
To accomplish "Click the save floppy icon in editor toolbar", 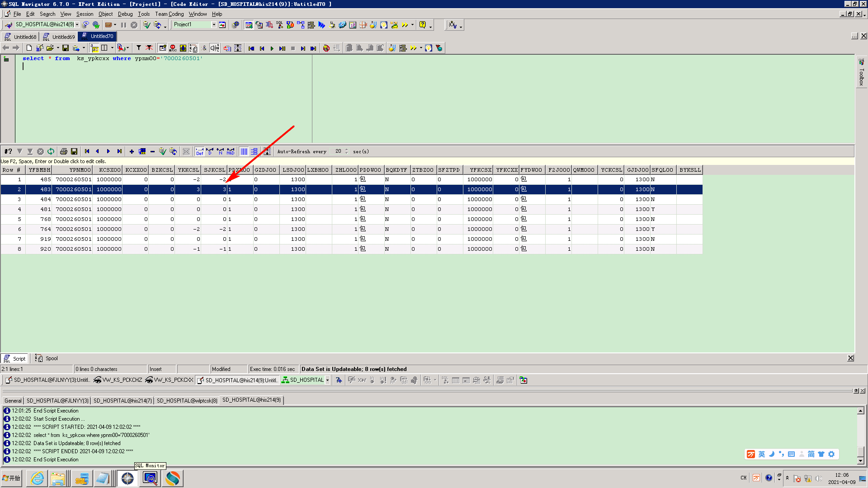I will click(66, 48).
